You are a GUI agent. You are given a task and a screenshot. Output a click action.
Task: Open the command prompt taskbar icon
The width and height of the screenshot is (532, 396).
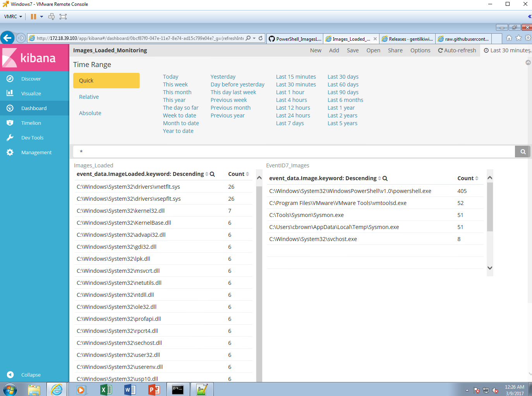(178, 389)
